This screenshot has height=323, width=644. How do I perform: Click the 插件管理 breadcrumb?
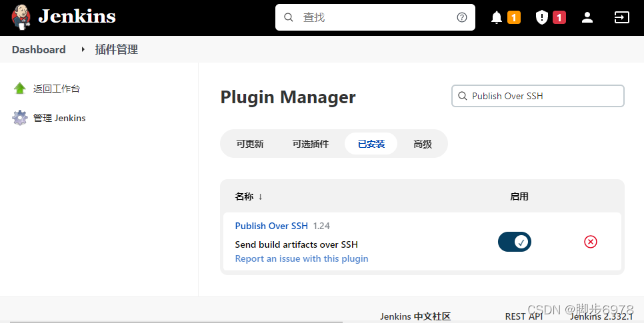point(116,50)
